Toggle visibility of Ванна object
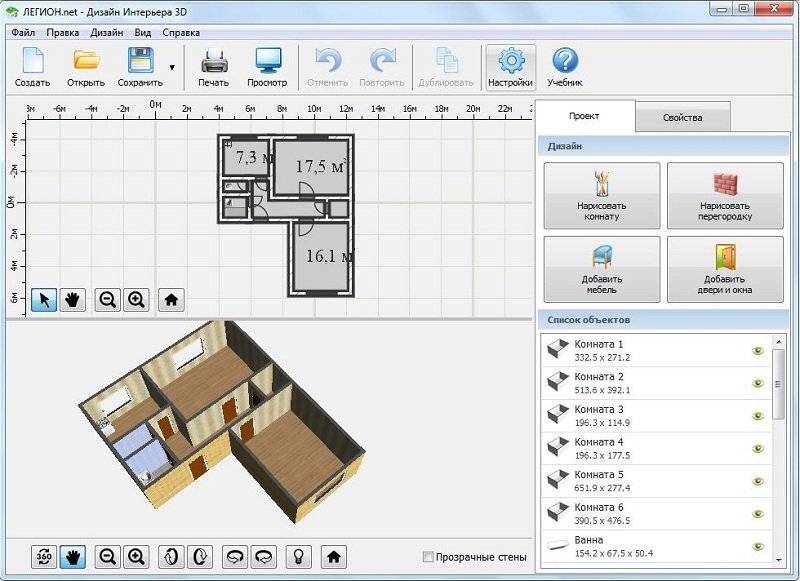Viewport: 800px width, 581px height. (x=758, y=546)
